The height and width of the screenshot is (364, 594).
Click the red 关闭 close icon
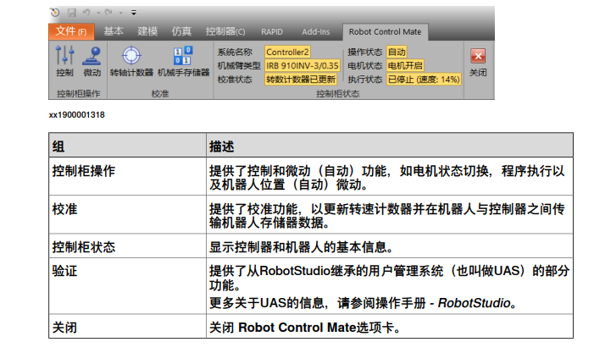478,61
